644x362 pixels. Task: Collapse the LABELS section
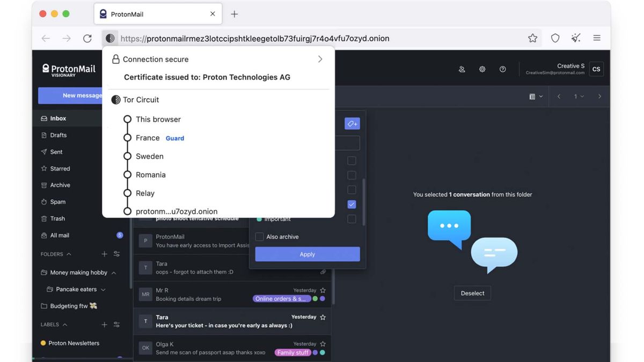[x=63, y=324]
